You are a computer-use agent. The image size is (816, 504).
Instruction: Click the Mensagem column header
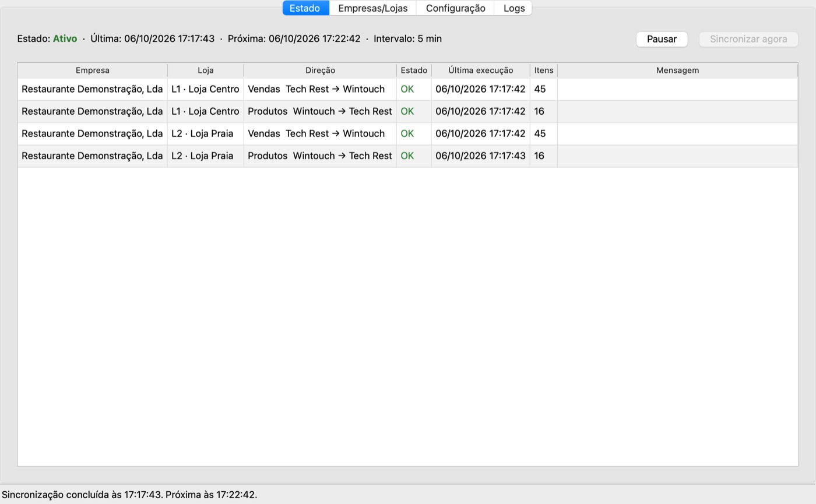click(x=677, y=71)
